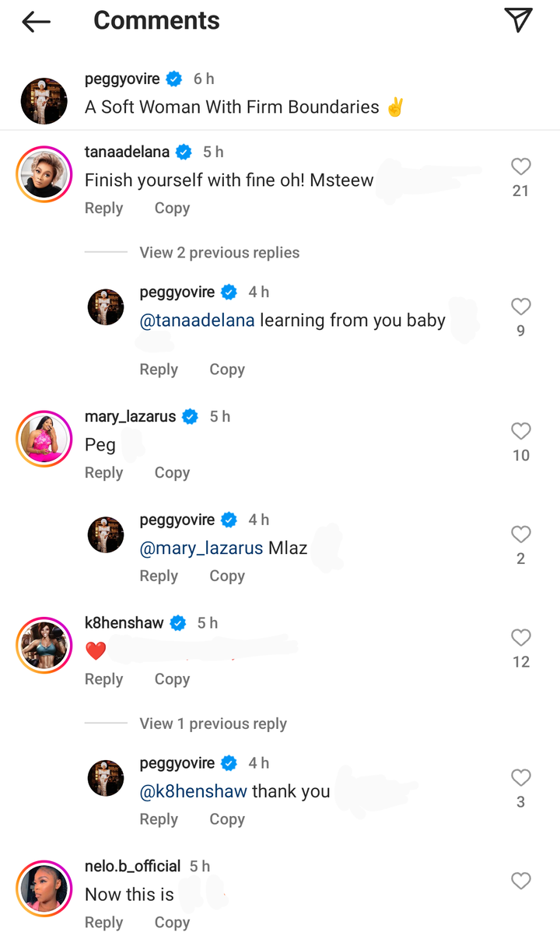Like k8henshaw's heart emoji comment
The height and width of the screenshot is (939, 560).
[520, 638]
